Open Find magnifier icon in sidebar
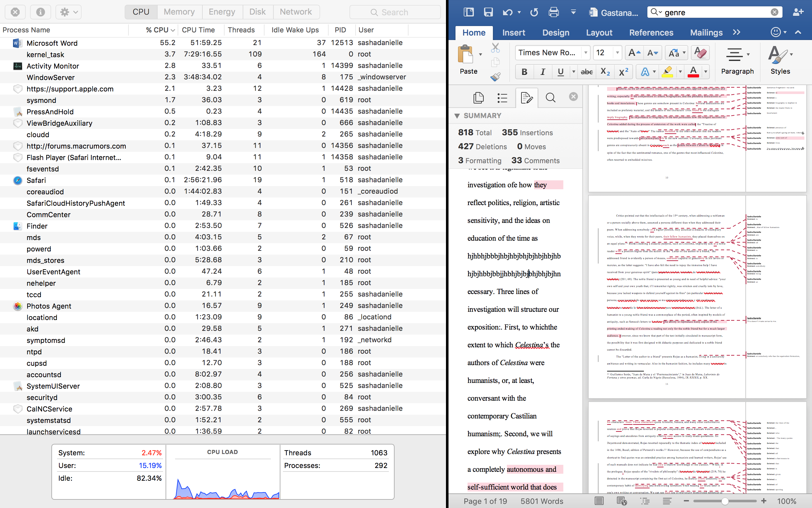Image resolution: width=812 pixels, height=508 pixels. click(x=550, y=97)
